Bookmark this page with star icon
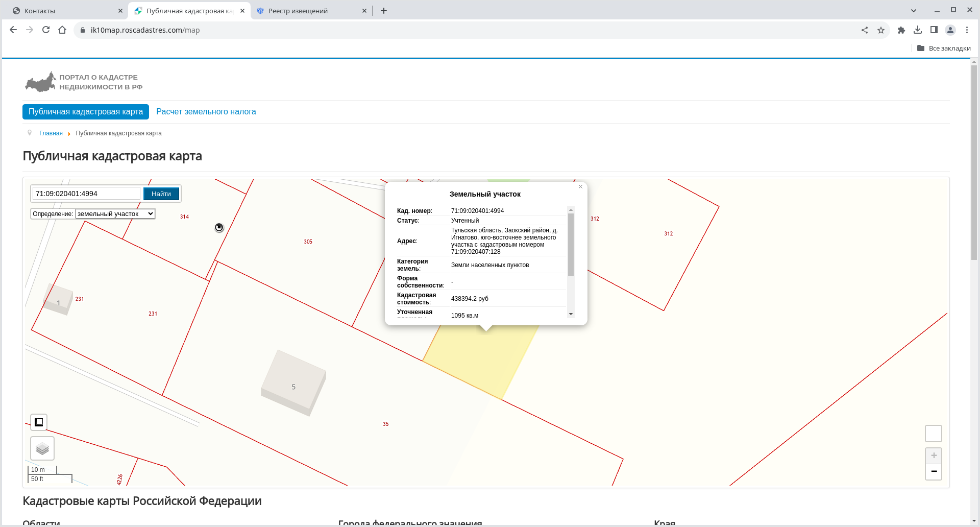The height and width of the screenshot is (527, 980). [x=881, y=30]
